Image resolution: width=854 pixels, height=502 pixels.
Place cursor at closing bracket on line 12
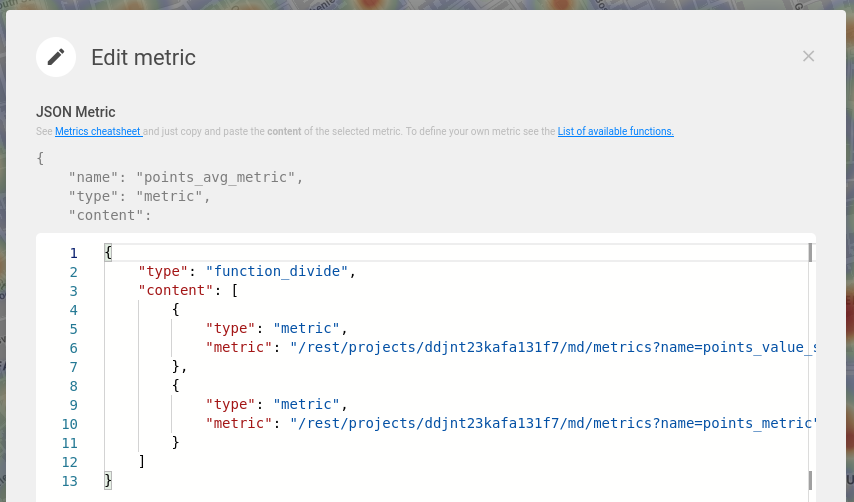tap(142, 462)
